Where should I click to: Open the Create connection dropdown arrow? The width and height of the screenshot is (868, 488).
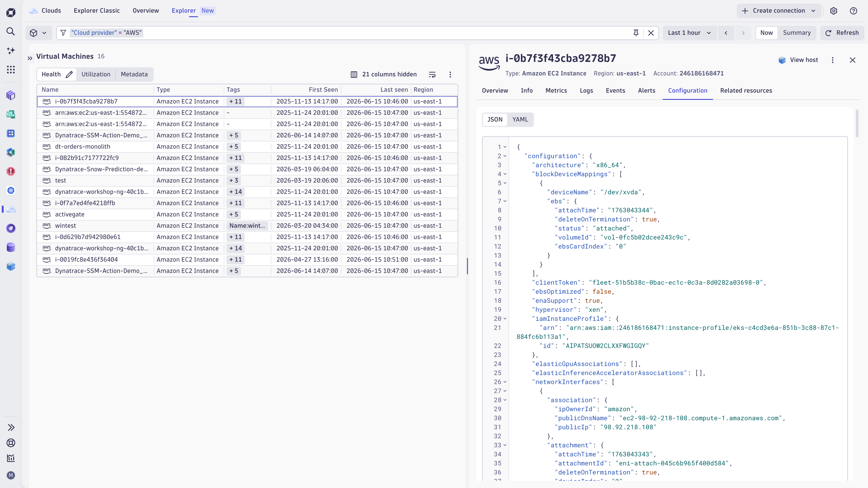[x=814, y=11]
